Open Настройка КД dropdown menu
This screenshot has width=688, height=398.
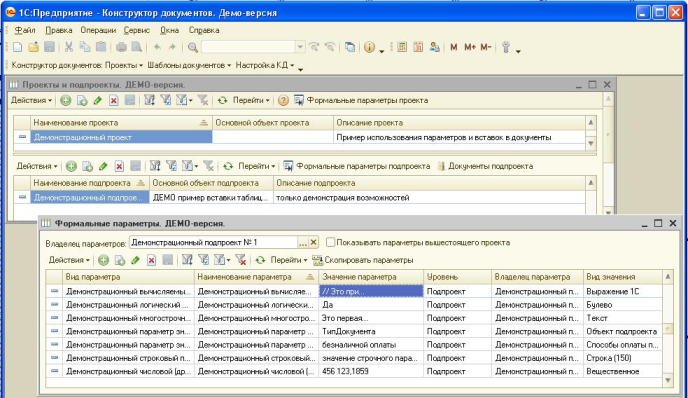pyautogui.click(x=265, y=65)
